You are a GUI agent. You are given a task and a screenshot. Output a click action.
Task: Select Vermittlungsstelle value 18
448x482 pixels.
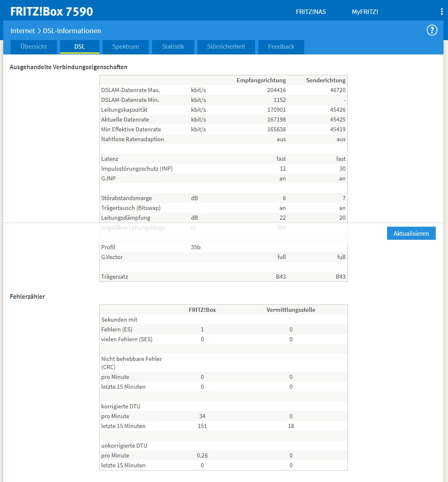pos(291,426)
